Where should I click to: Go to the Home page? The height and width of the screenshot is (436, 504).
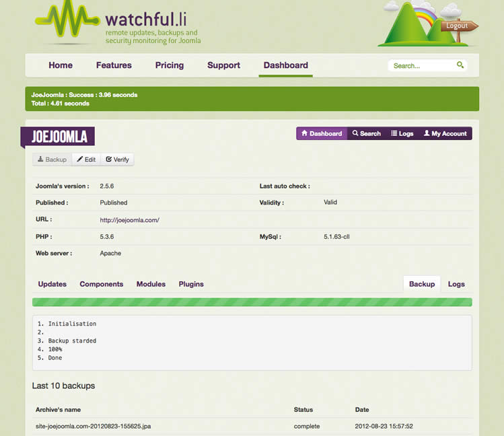coord(61,65)
